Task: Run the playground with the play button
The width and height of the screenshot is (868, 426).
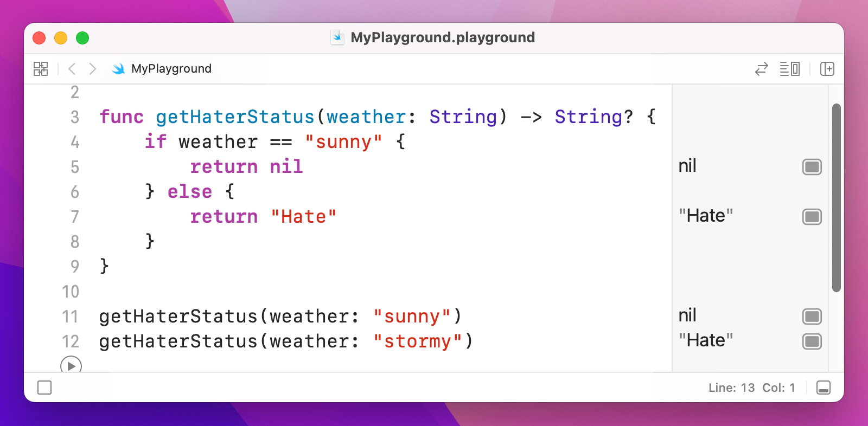Action: [x=71, y=365]
